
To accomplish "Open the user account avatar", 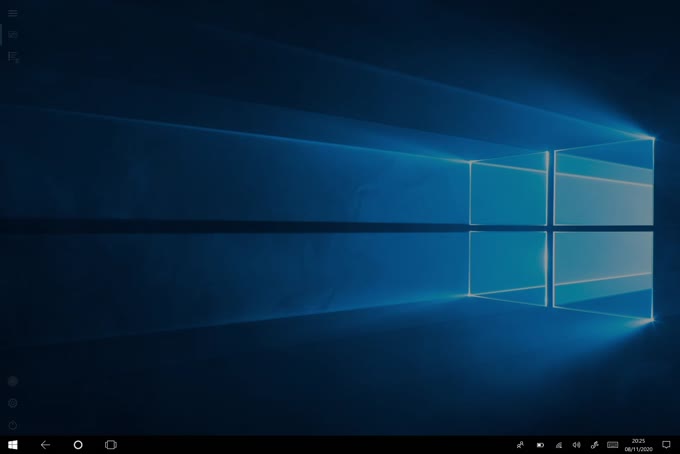I will 13,381.
